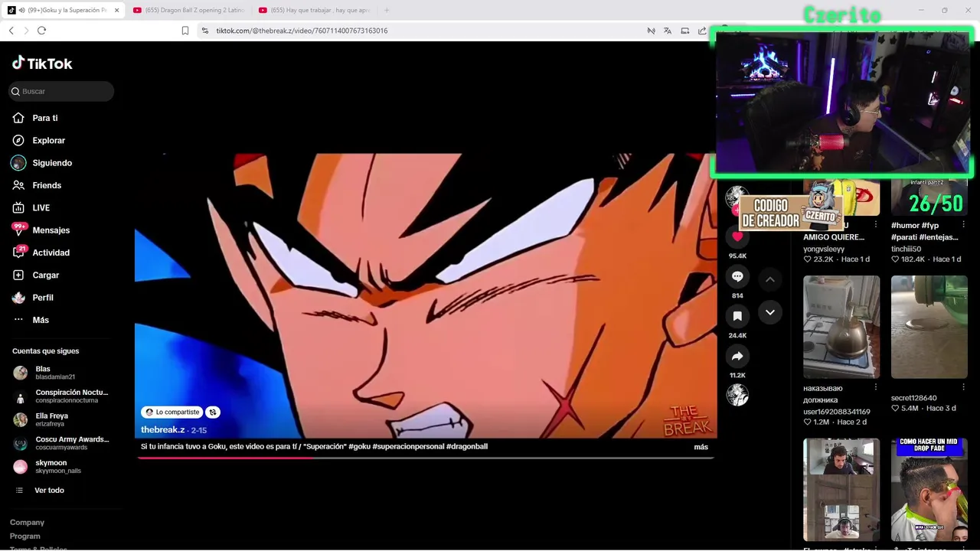This screenshot has width=980, height=551.
Task: Open the Friends section
Action: [x=47, y=185]
